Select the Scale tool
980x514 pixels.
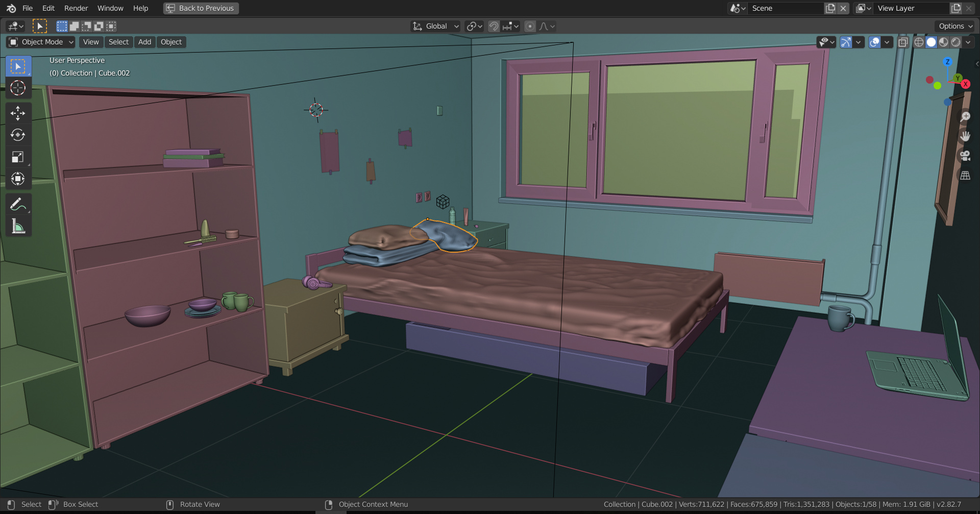click(x=18, y=157)
